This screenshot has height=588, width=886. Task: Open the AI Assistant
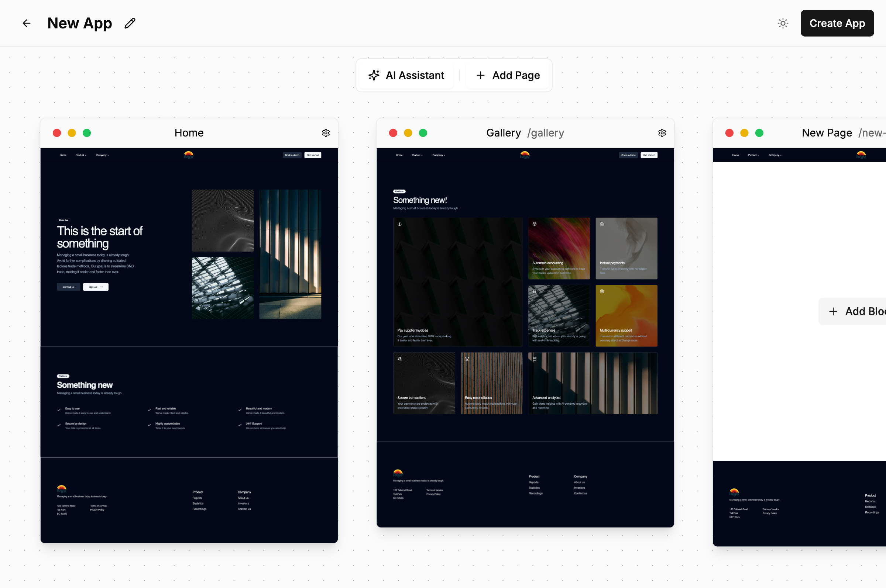[x=407, y=75]
